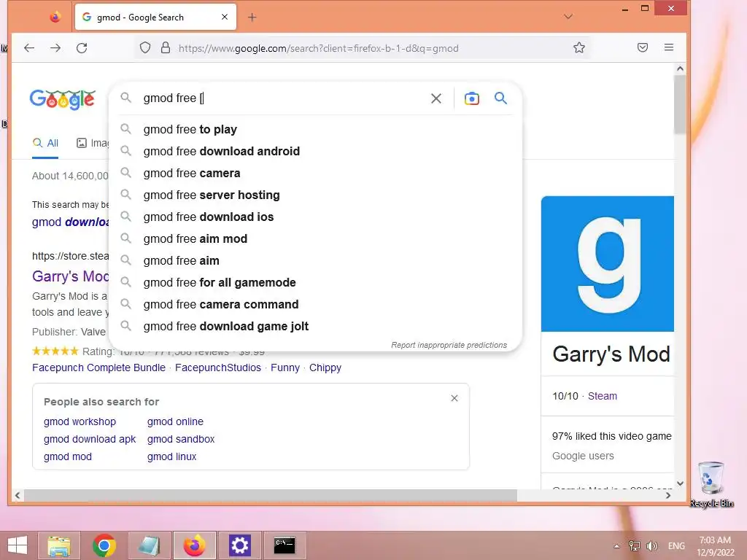Open the Windows Start menu
747x560 pixels.
click(18, 545)
